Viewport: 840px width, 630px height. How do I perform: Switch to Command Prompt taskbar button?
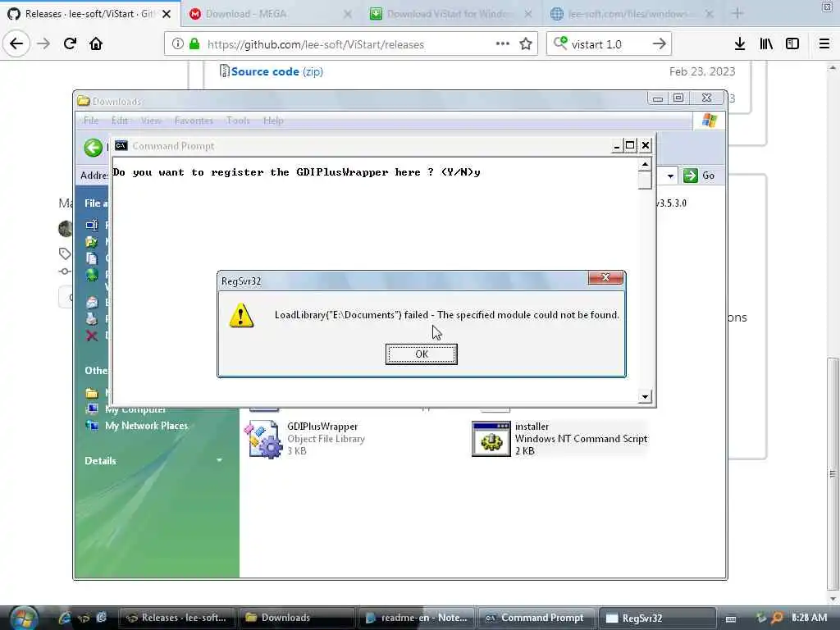[x=536, y=618]
